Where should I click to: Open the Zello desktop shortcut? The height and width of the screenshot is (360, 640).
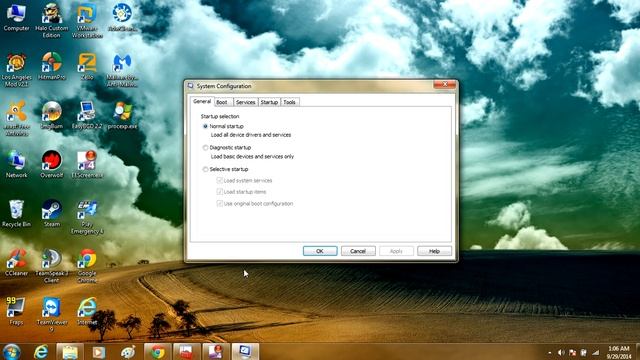pyautogui.click(x=87, y=66)
